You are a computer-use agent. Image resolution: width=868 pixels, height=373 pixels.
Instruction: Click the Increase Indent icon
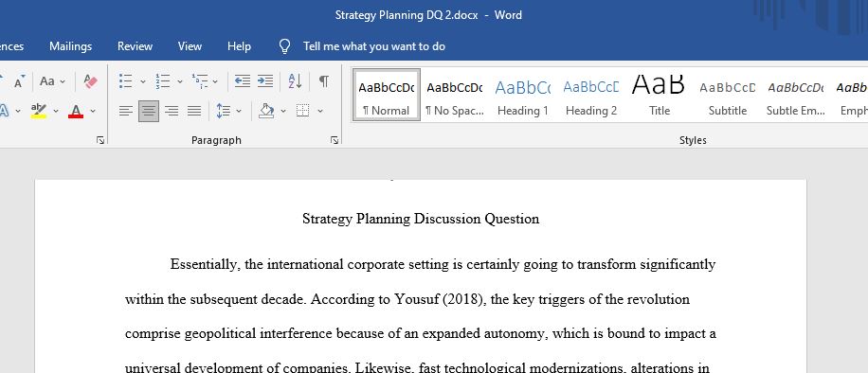(265, 81)
